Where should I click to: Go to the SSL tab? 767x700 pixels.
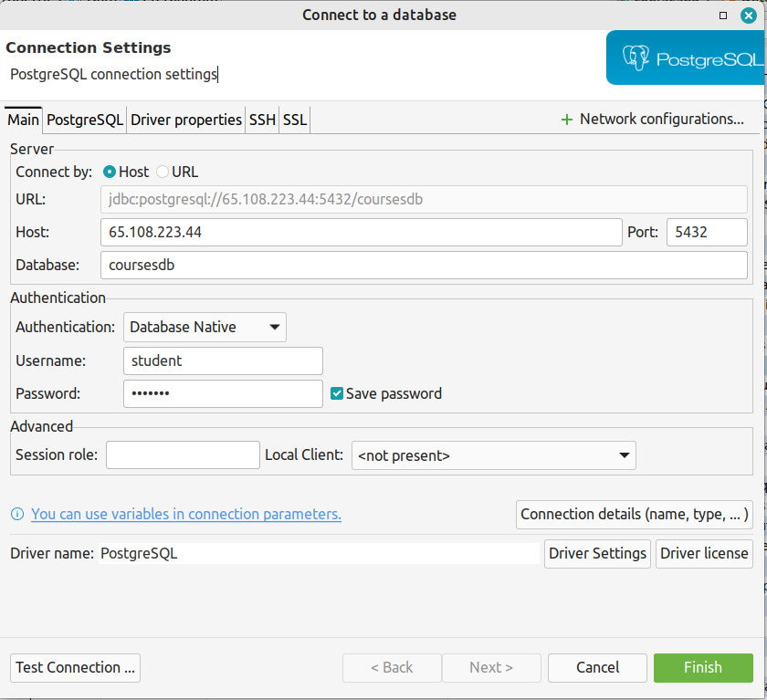tap(295, 120)
